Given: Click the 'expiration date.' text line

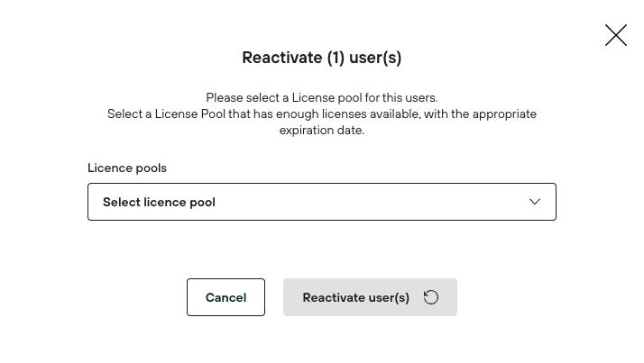Looking at the screenshot, I should coord(321,130).
